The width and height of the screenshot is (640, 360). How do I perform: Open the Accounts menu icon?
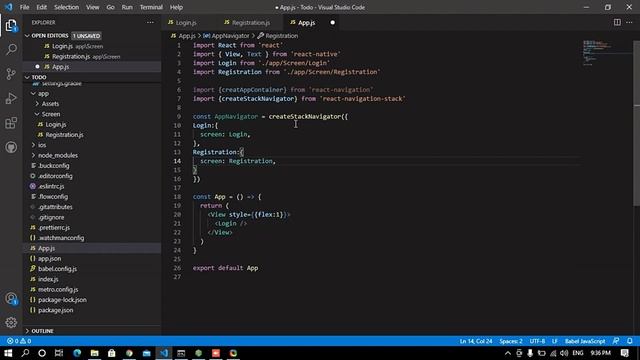click(11, 299)
